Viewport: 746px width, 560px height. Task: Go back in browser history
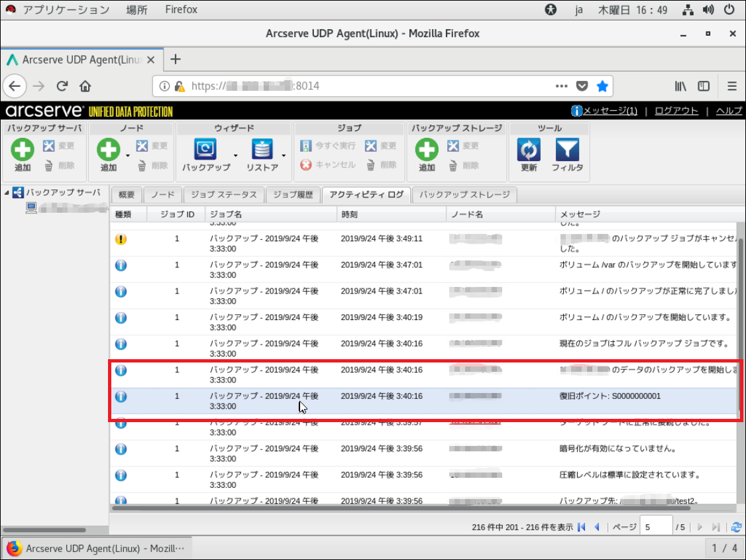(x=15, y=86)
